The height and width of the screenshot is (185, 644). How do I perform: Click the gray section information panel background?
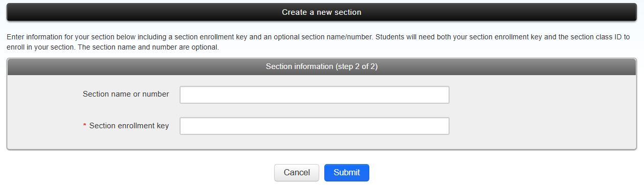(x=542, y=111)
